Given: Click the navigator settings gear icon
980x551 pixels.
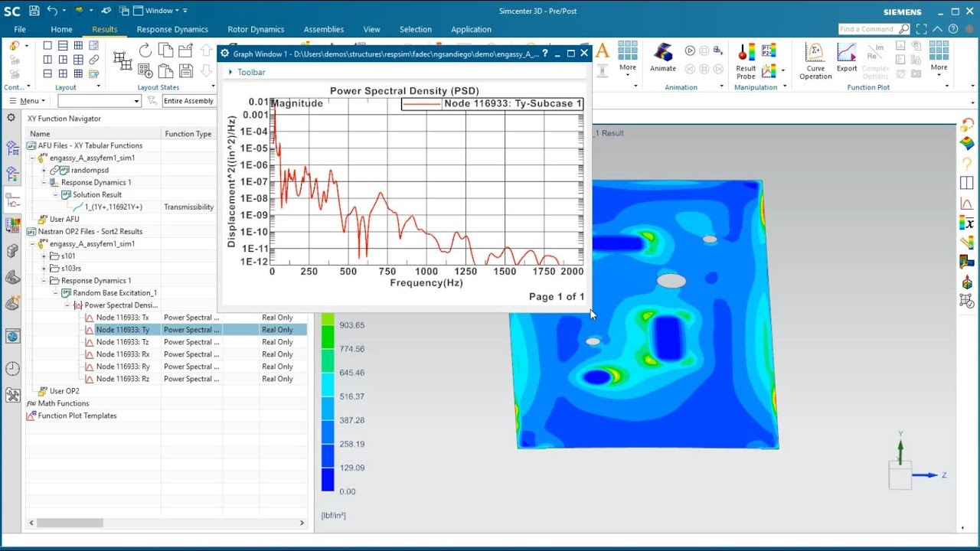Looking at the screenshot, I should 11,118.
